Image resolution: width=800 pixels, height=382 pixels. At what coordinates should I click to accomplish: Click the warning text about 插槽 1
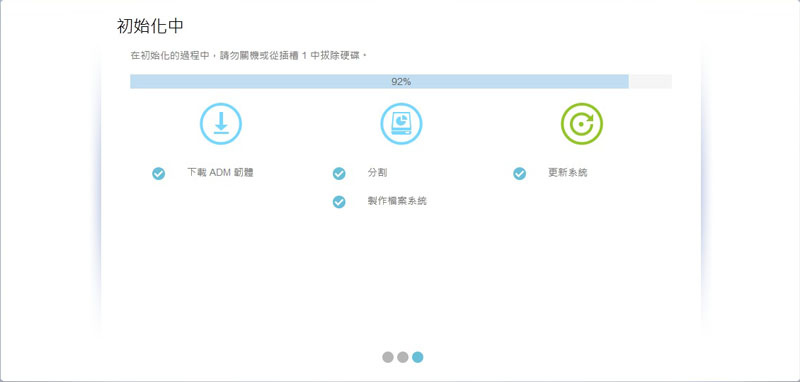(249, 56)
